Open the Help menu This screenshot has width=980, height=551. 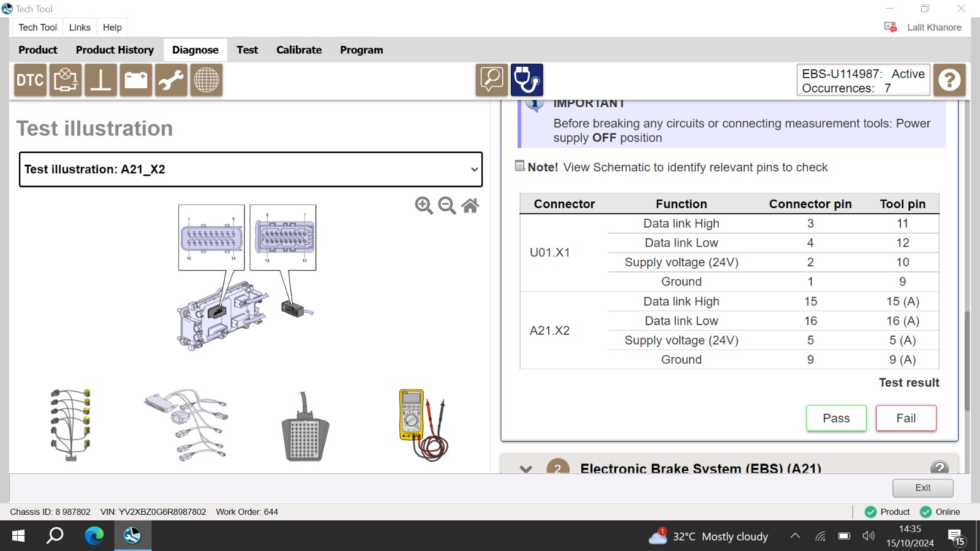[112, 28]
